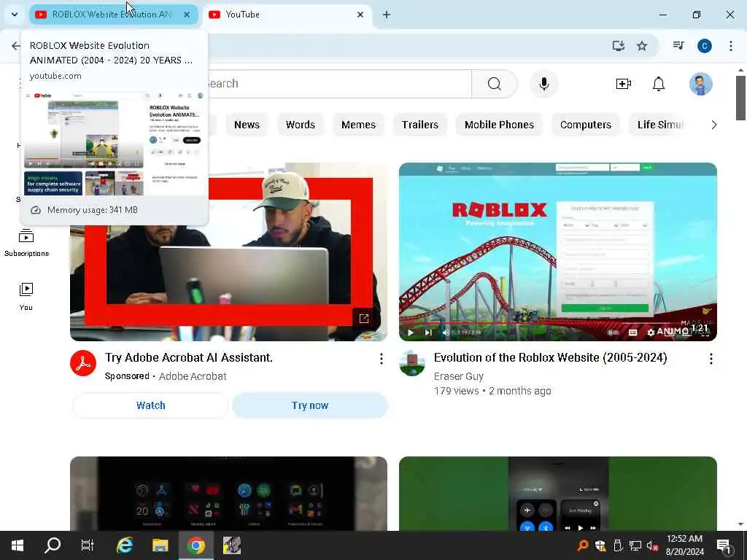747x560 pixels.
Task: Start voice search with the microphone
Action: pyautogui.click(x=544, y=84)
